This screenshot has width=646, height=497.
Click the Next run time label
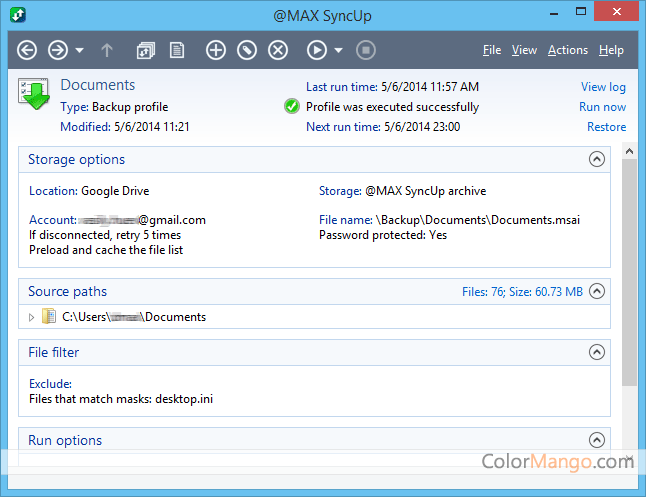[343, 127]
